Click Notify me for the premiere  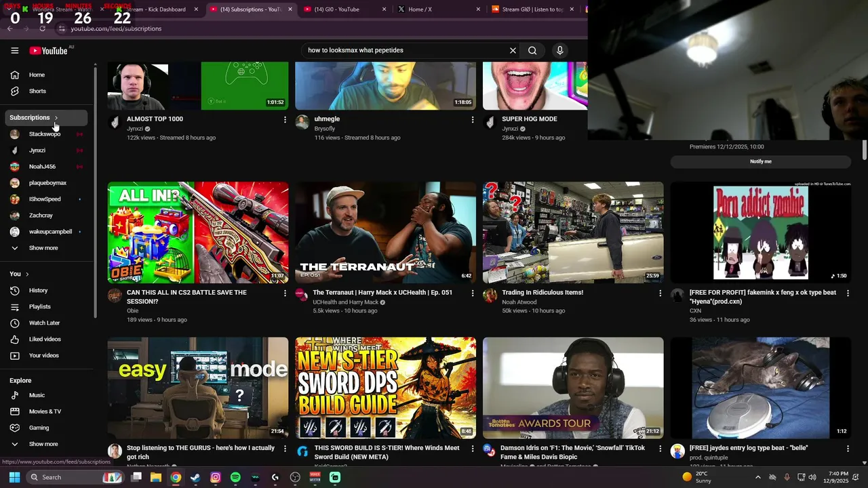click(760, 161)
